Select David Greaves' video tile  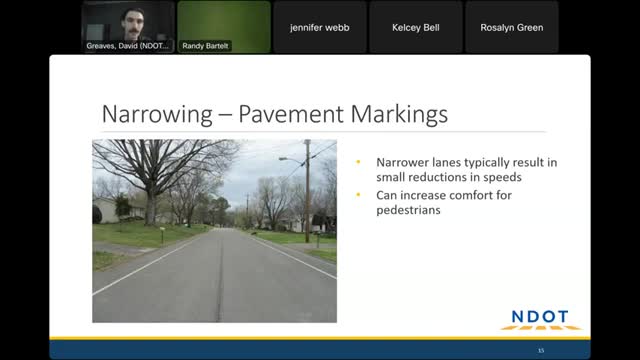pyautogui.click(x=128, y=27)
